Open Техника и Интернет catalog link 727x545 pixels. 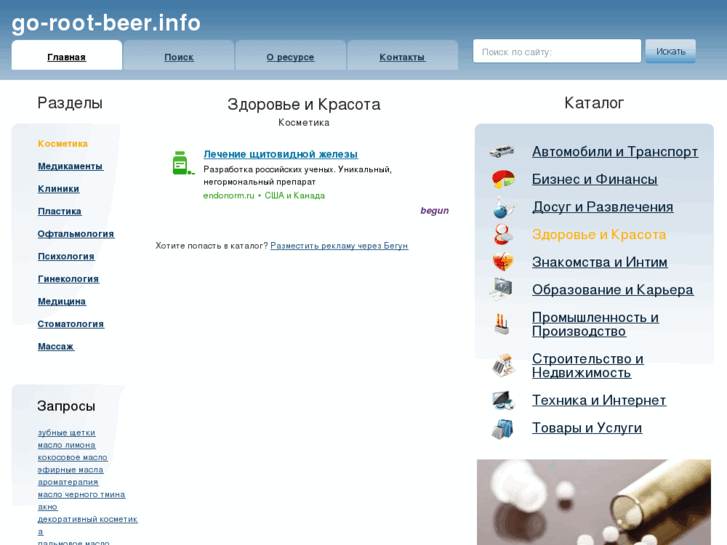pyautogui.click(x=599, y=400)
